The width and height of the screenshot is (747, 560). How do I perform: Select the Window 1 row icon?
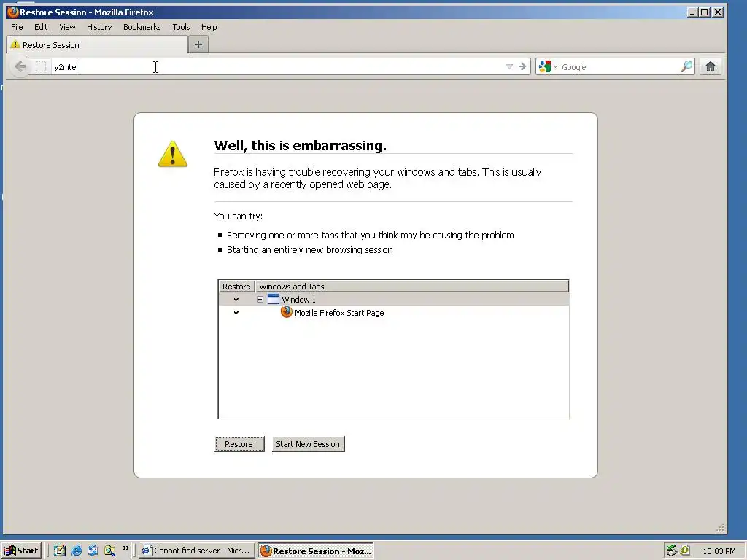(x=274, y=300)
